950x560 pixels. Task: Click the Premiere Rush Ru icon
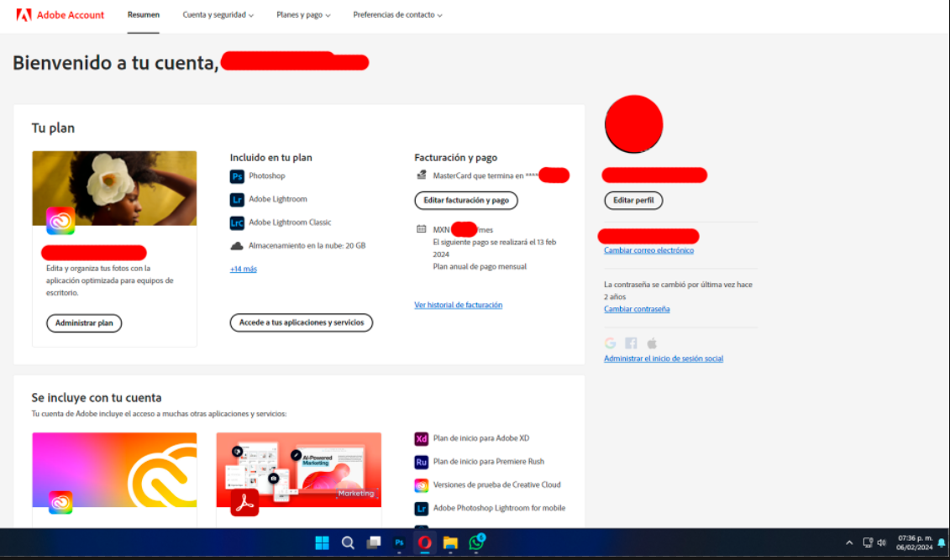pos(422,462)
